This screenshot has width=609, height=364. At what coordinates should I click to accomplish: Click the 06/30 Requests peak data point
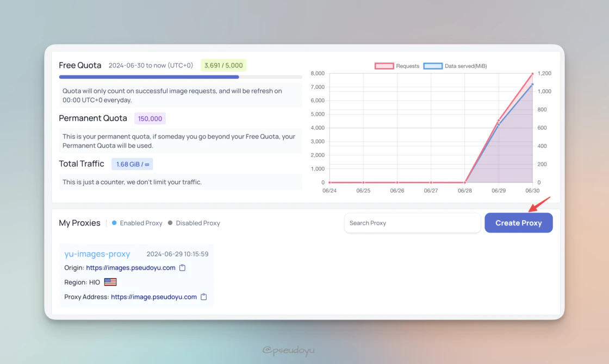(532, 73)
